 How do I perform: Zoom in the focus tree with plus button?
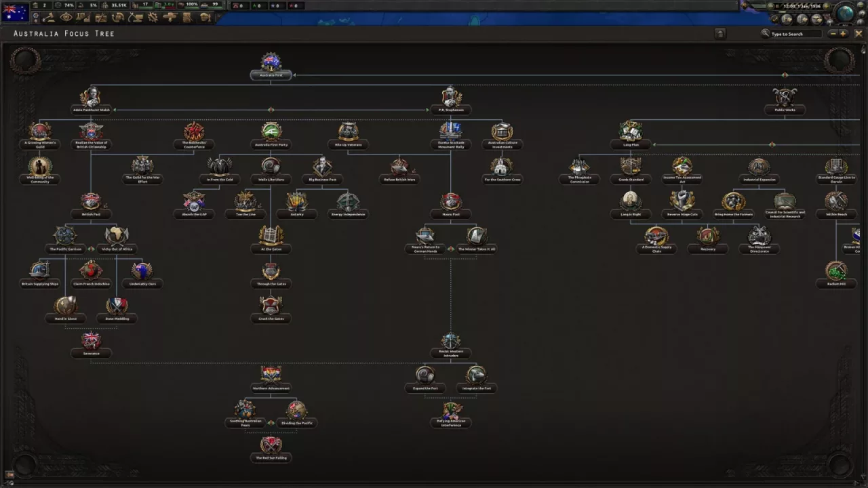843,33
